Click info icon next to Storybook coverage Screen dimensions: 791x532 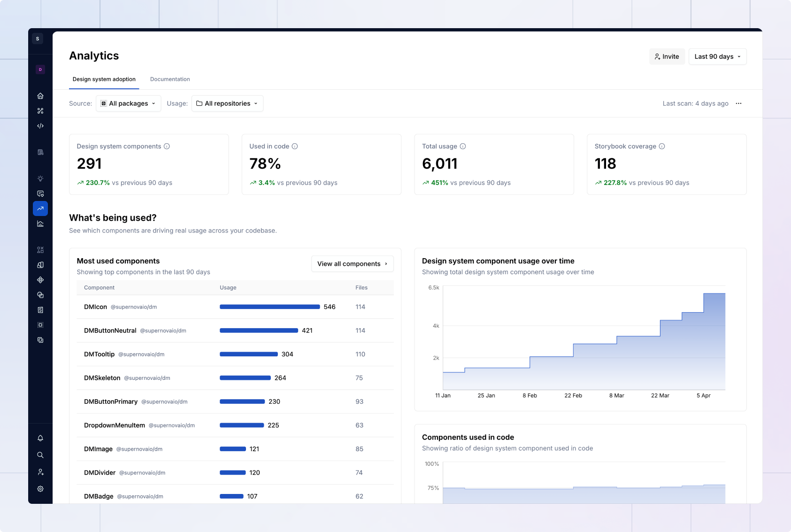pos(662,146)
